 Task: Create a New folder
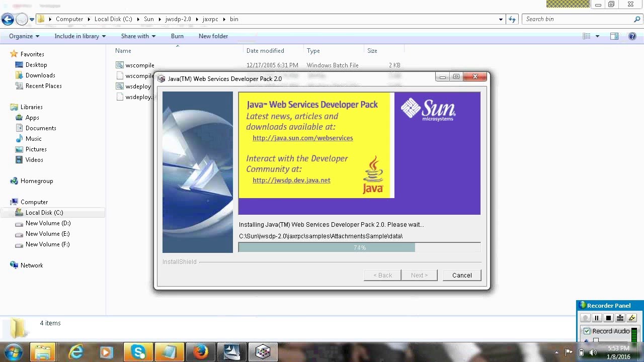click(213, 36)
